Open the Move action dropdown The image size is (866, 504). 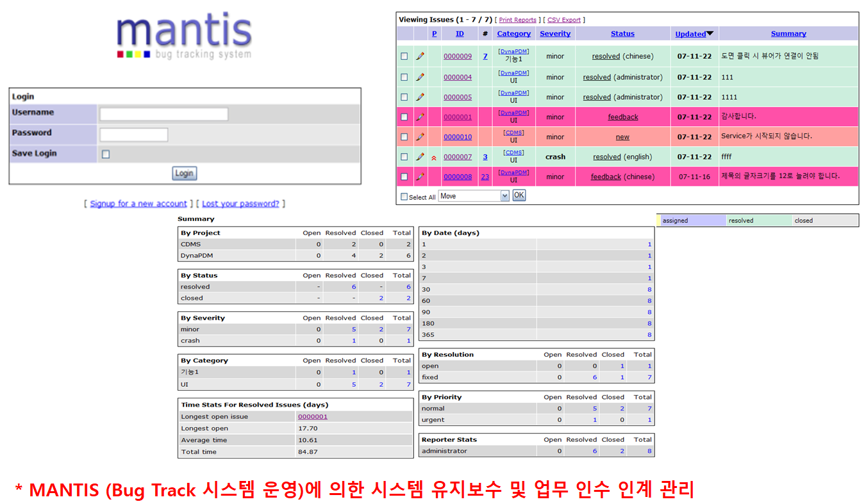coord(474,196)
